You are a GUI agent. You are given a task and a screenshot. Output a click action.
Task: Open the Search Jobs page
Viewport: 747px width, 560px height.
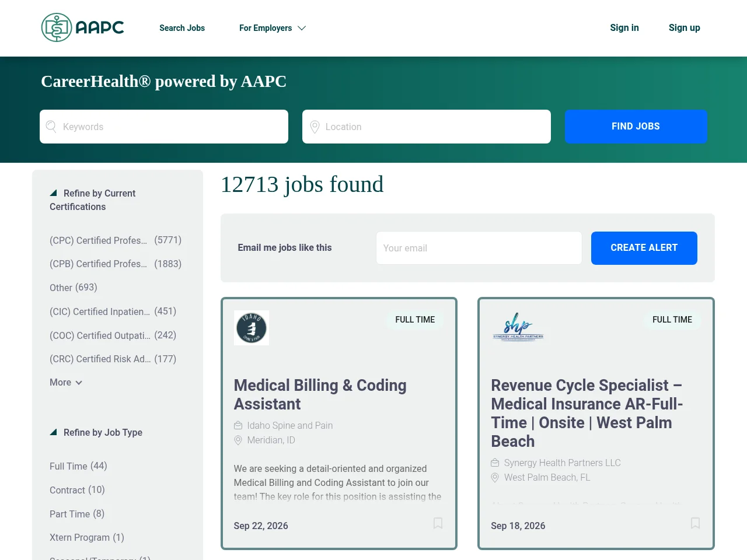coord(182,28)
